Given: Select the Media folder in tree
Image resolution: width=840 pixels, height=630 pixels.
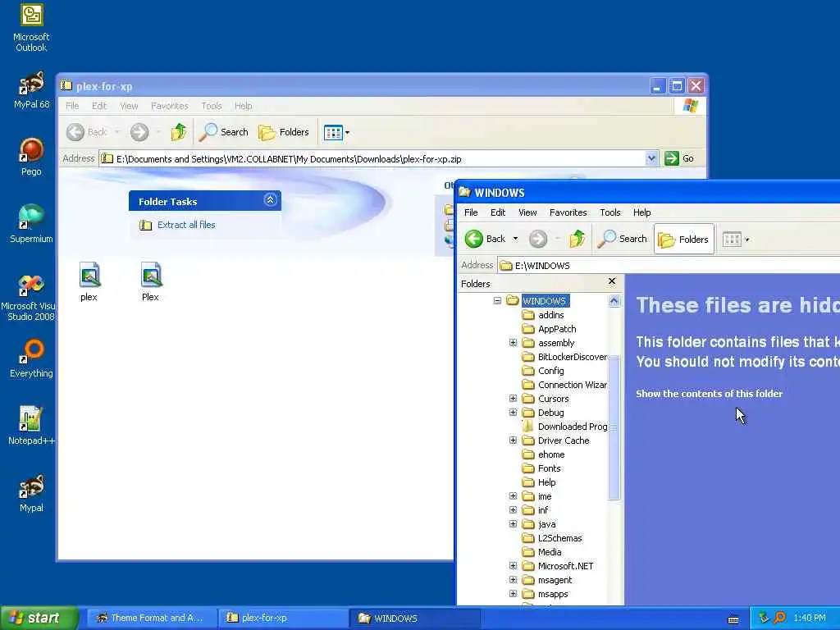Looking at the screenshot, I should point(542,552).
